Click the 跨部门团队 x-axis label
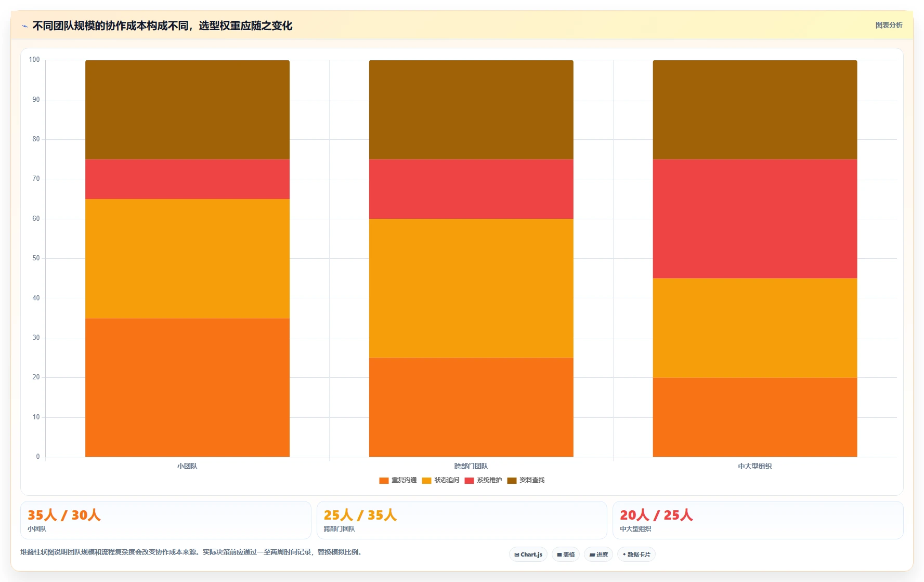Viewport: 924px width, 582px height. coord(471,466)
